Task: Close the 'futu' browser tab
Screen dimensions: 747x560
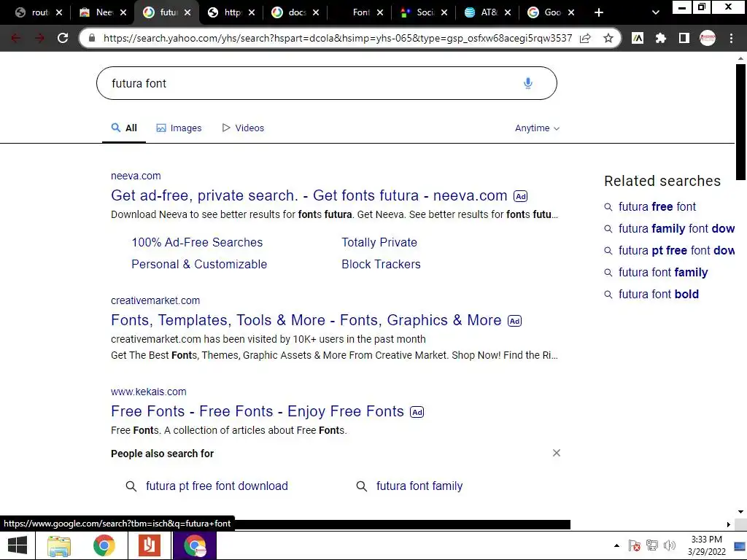Action: point(187,12)
